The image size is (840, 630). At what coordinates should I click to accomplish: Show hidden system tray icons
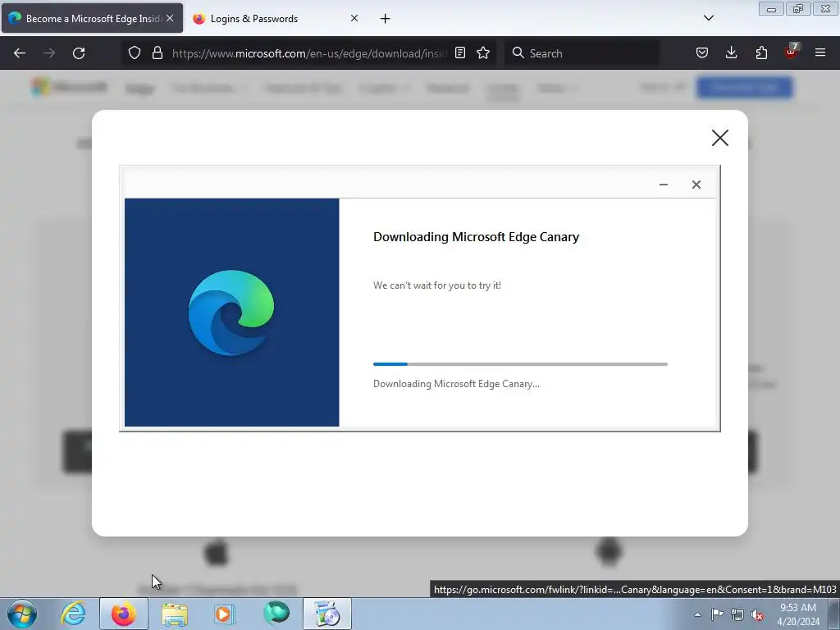[697, 614]
